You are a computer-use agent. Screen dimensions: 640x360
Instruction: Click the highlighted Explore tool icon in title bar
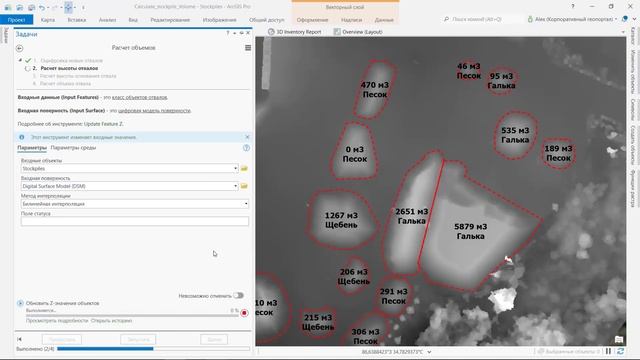coord(69,7)
